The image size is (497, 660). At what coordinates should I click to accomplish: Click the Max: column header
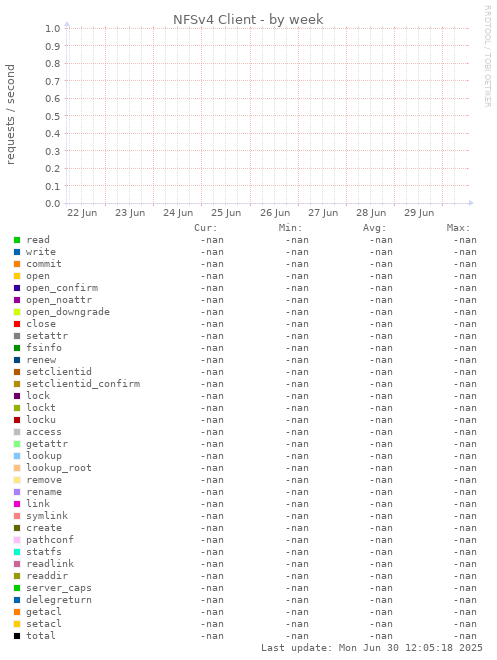click(x=458, y=228)
